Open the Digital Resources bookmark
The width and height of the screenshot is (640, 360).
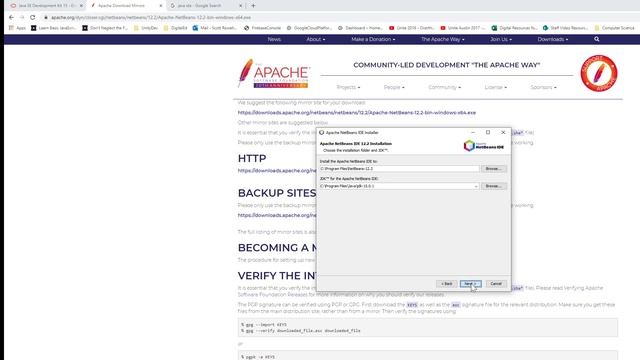(514, 28)
